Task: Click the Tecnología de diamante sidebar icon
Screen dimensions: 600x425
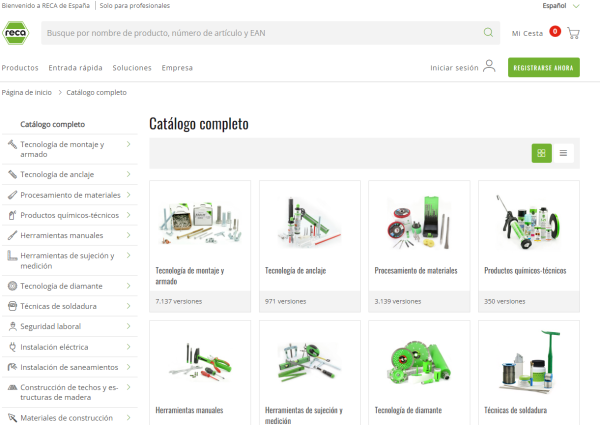Action: [11, 286]
